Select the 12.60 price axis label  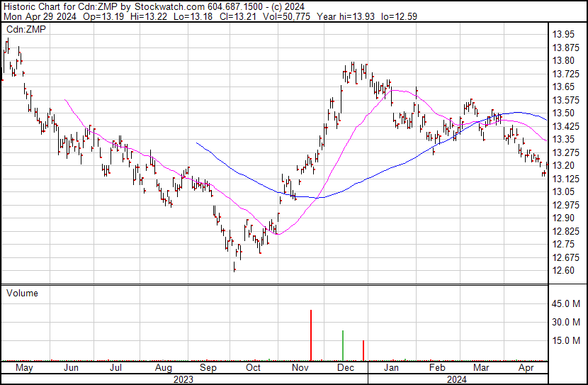pyautogui.click(x=563, y=270)
